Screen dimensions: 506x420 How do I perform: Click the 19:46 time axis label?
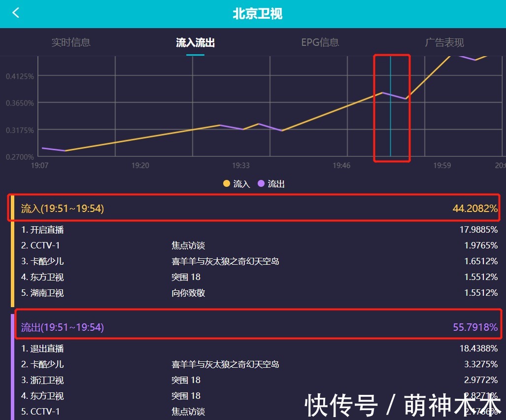pos(341,166)
